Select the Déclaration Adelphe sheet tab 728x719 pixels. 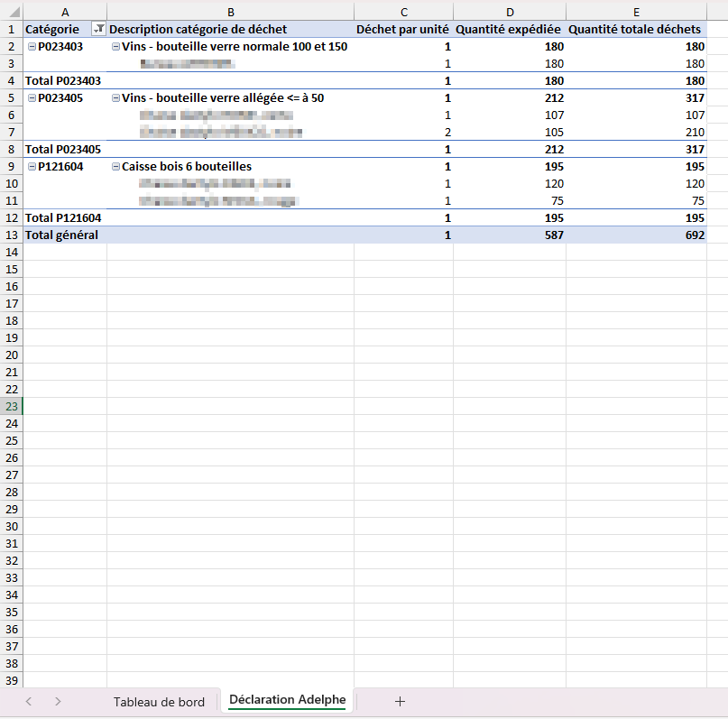287,701
